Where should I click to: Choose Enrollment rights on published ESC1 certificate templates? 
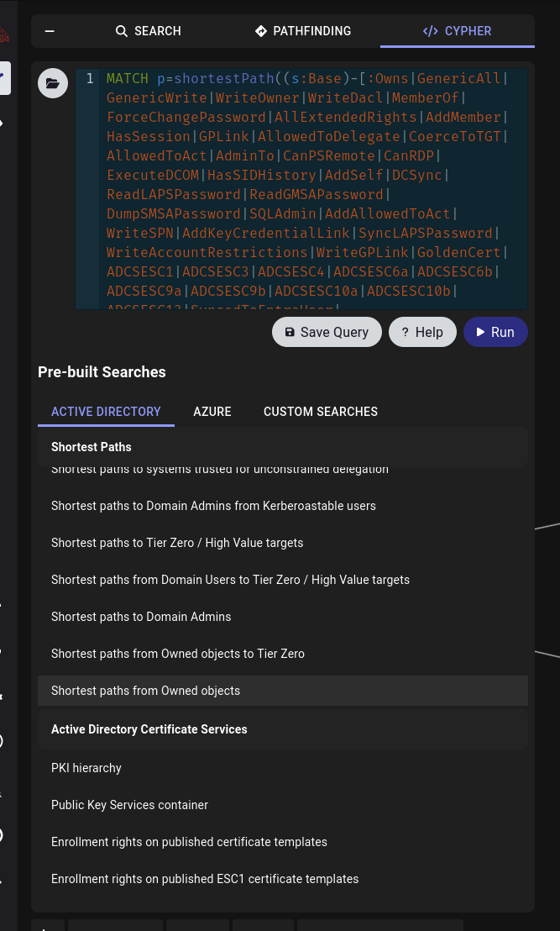205,879
